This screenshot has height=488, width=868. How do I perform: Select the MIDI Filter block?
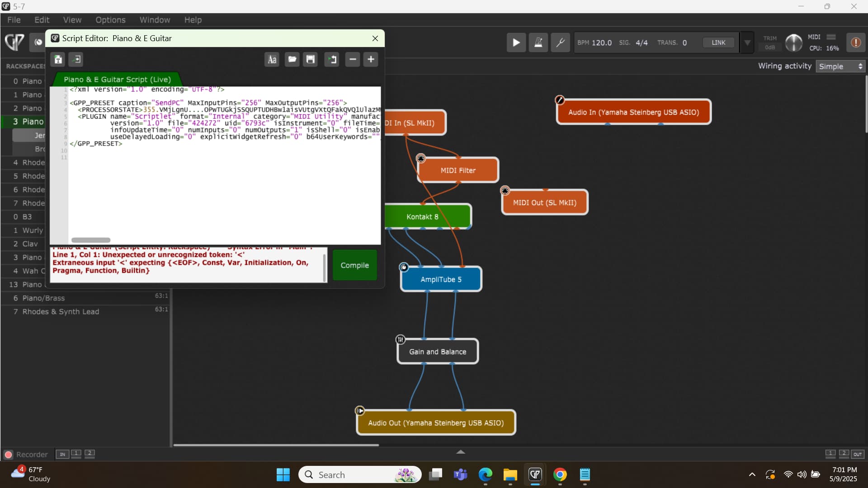(x=458, y=170)
